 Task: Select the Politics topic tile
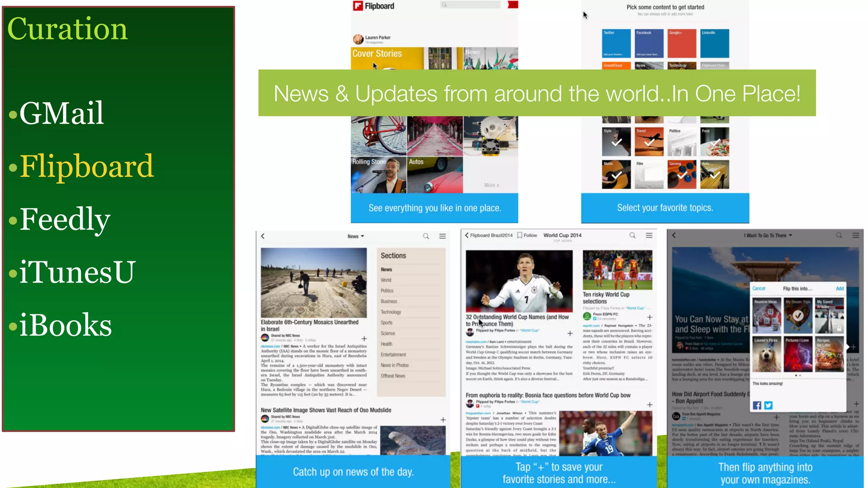click(682, 141)
